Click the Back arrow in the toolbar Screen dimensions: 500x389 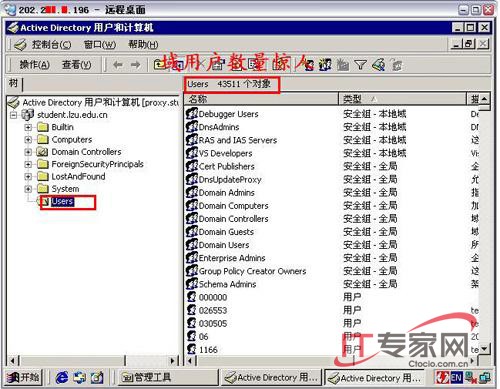click(117, 64)
